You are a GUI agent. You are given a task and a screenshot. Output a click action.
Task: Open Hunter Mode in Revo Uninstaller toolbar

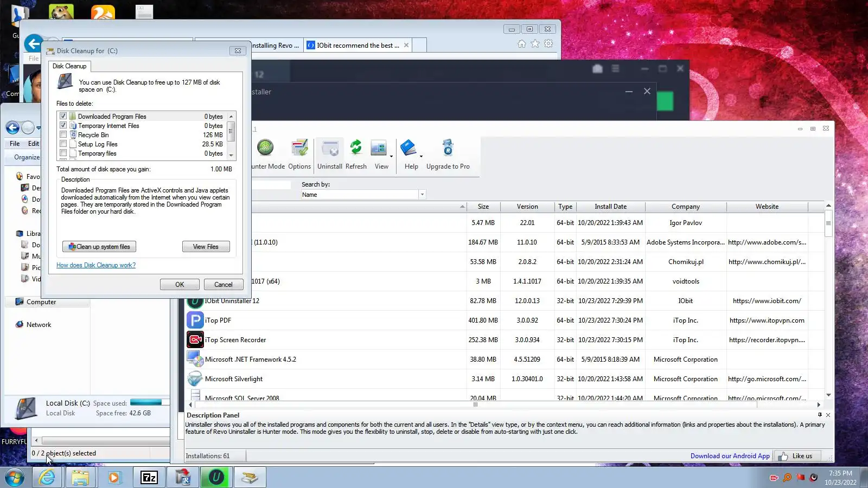tap(265, 154)
